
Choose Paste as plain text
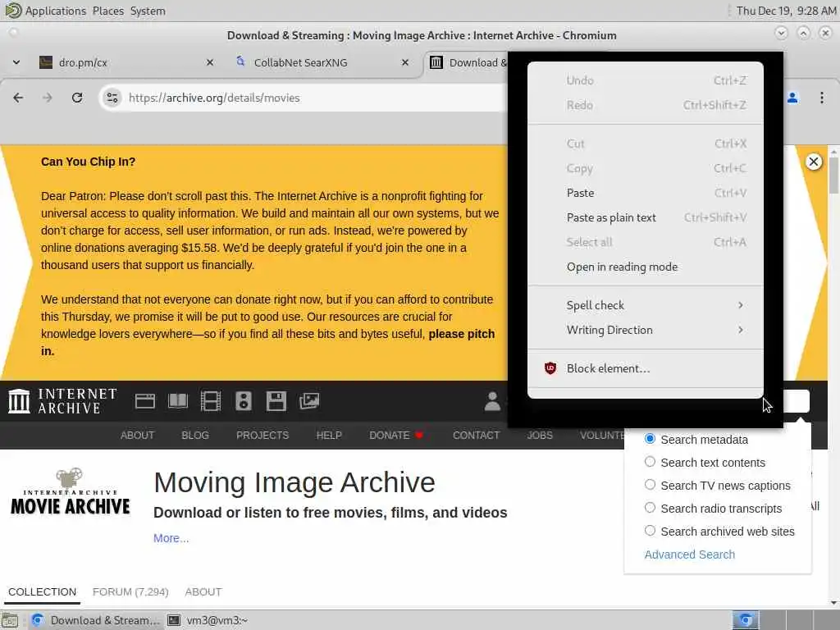[645, 217]
